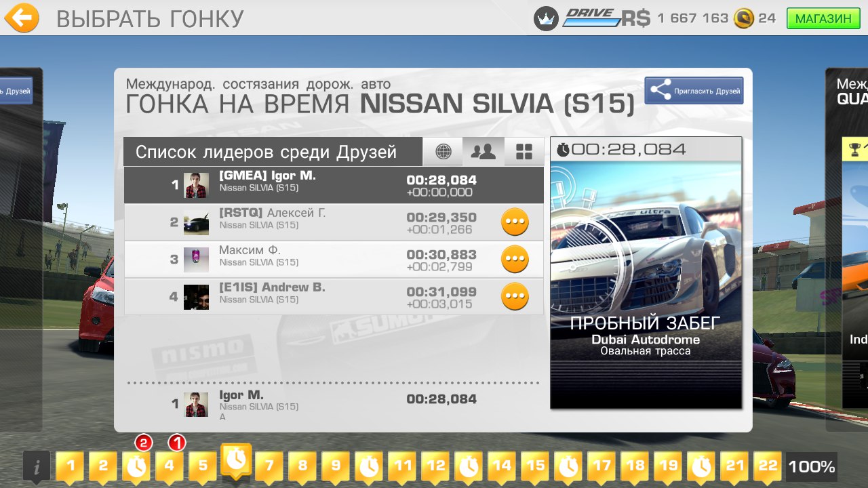Select event 2 in bottom bar
The height and width of the screenshot is (488, 868).
pyautogui.click(x=103, y=466)
